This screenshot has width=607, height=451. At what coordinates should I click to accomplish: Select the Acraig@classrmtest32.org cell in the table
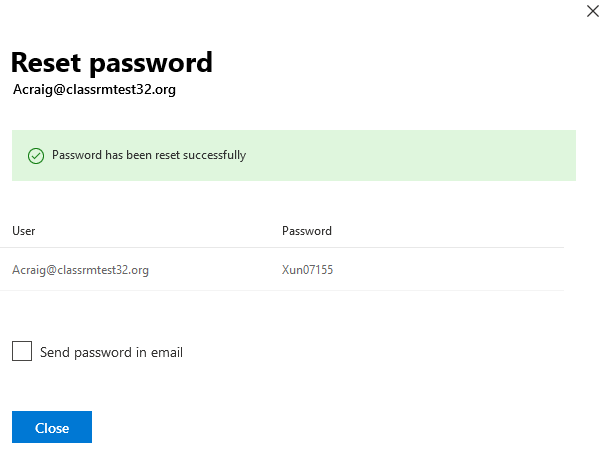pyautogui.click(x=80, y=270)
